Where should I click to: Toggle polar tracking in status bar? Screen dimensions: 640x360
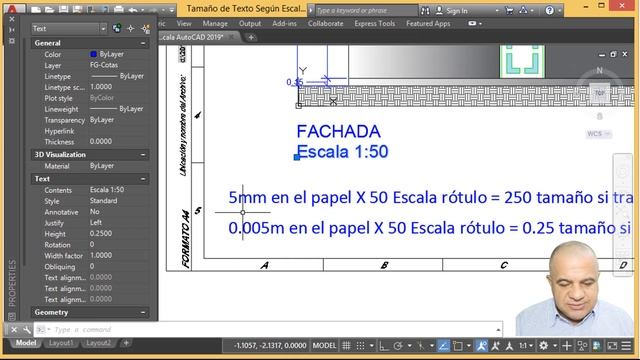pyautogui.click(x=398, y=346)
